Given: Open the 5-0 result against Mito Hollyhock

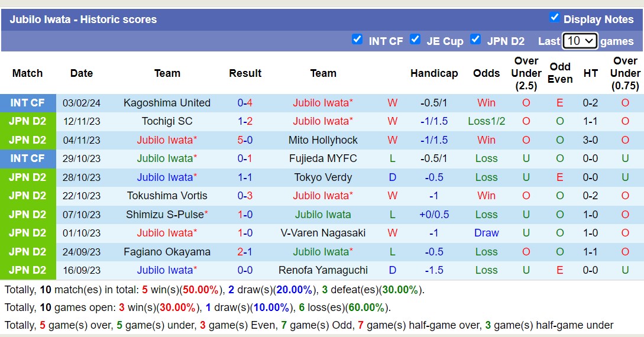Looking at the screenshot, I should coord(245,140).
